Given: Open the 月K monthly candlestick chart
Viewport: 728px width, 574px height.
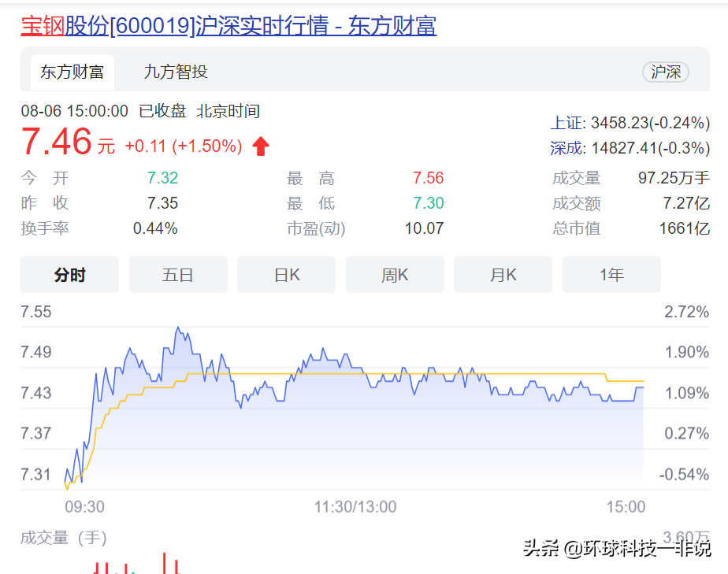Looking at the screenshot, I should (x=503, y=275).
